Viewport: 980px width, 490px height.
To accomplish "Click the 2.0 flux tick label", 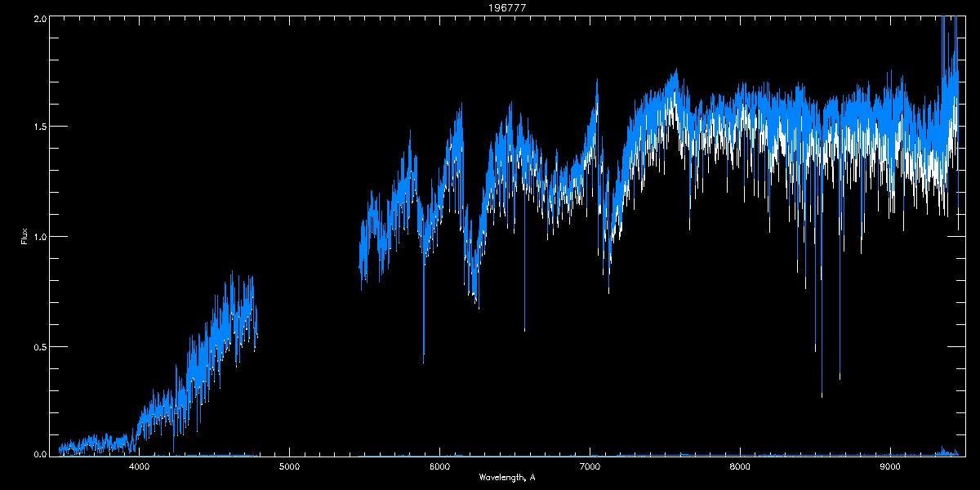I will [x=39, y=18].
